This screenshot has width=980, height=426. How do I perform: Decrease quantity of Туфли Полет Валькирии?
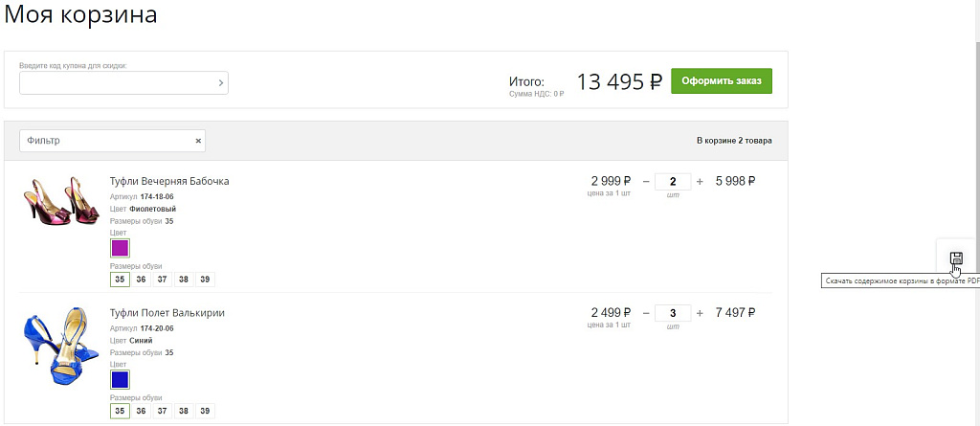tap(645, 312)
